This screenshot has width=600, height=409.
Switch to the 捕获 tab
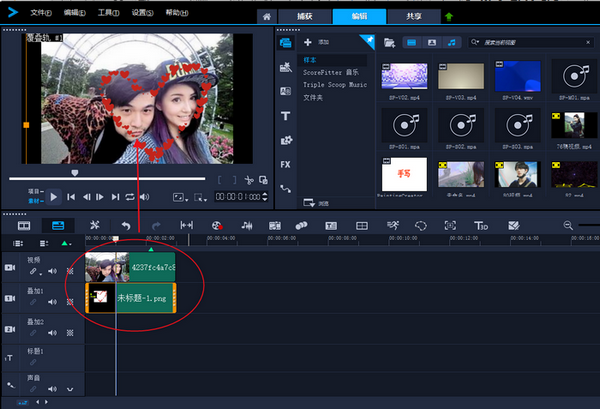click(x=305, y=16)
